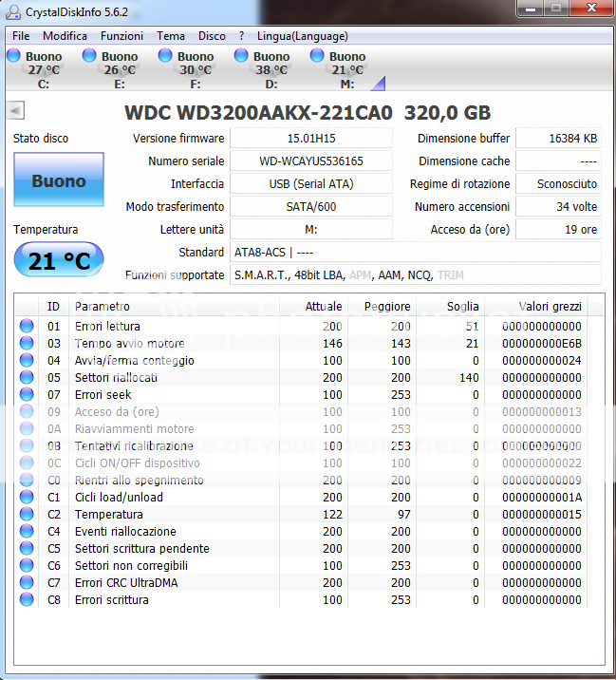Viewport: 616px width, 680px height.
Task: Click status orb for Settori riallocati row
Action: 27,378
